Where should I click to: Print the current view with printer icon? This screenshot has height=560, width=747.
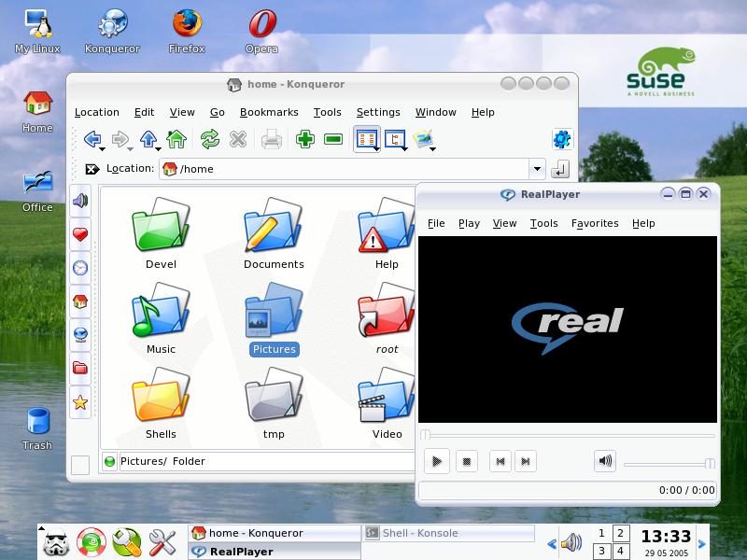click(272, 139)
